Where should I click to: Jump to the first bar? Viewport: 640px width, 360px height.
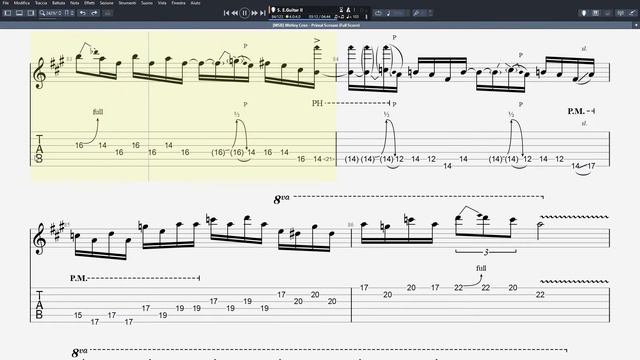[226, 13]
